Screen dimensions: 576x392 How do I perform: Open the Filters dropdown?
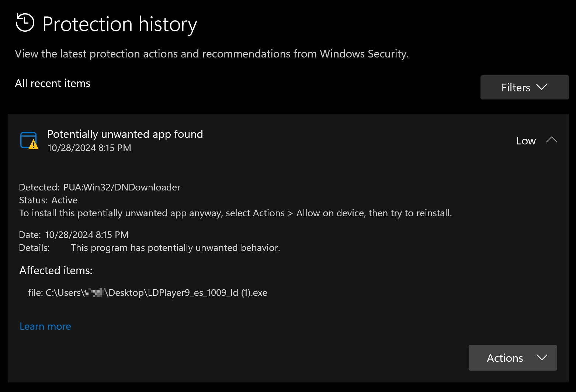[524, 87]
